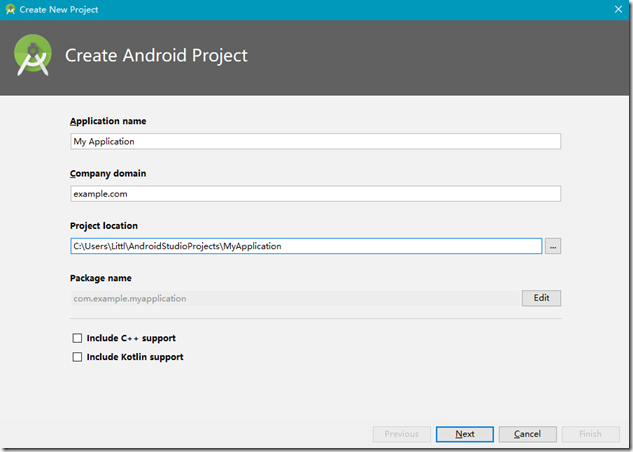Viewport: 633px width, 452px height.
Task: Click the com.example.myapplication package text
Action: coord(130,299)
